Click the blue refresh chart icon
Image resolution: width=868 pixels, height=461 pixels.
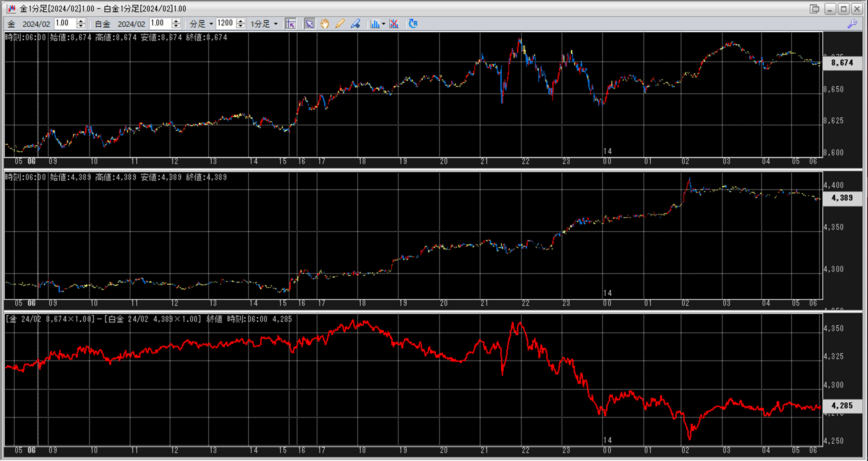point(413,24)
